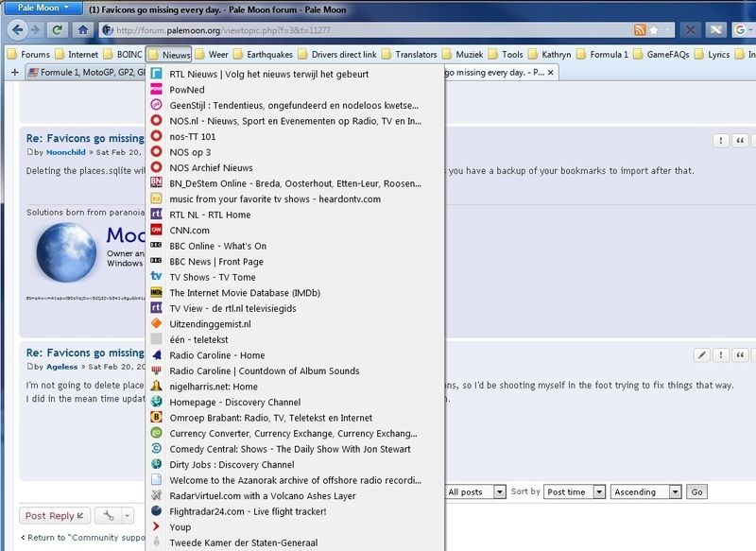The width and height of the screenshot is (756, 551).
Task: Open Tweede Kamer der Staten-Generaal bookmark
Action: coord(295,542)
